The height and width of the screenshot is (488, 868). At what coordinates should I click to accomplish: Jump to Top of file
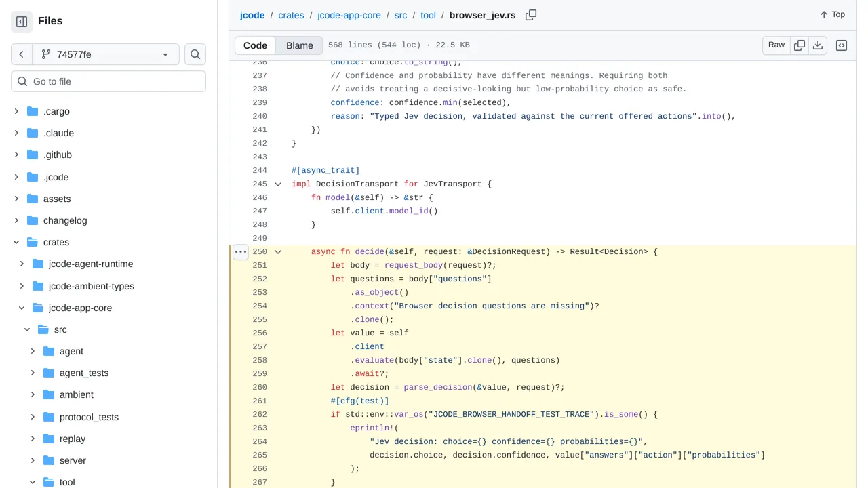832,14
